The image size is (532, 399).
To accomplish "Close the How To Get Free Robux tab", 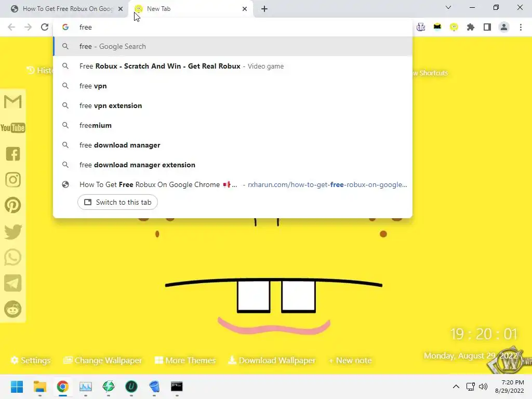I will click(x=121, y=9).
